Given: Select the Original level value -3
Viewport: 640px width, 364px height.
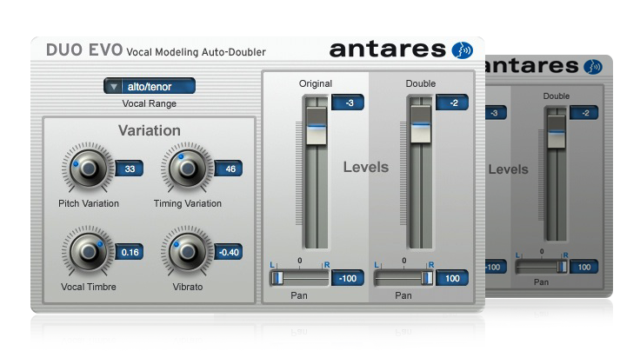Looking at the screenshot, I should coord(348,103).
